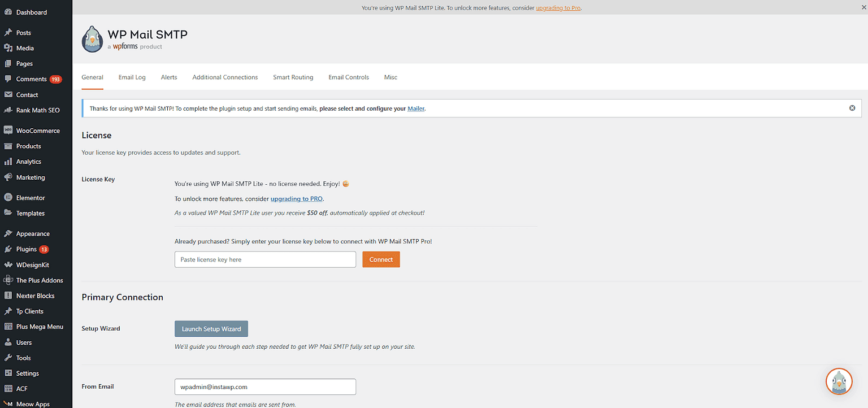The image size is (868, 408).
Task: Open WooCommerce from the sidebar
Action: (9, 130)
